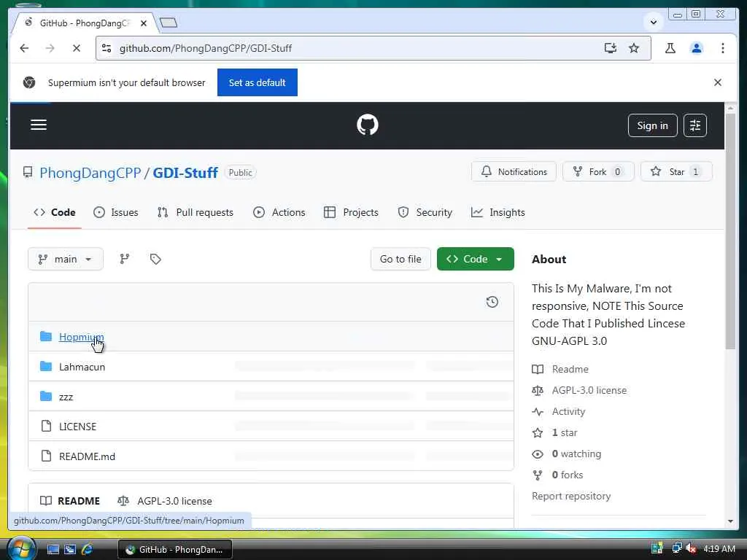Bookmark this page with the star icon

(x=634, y=48)
